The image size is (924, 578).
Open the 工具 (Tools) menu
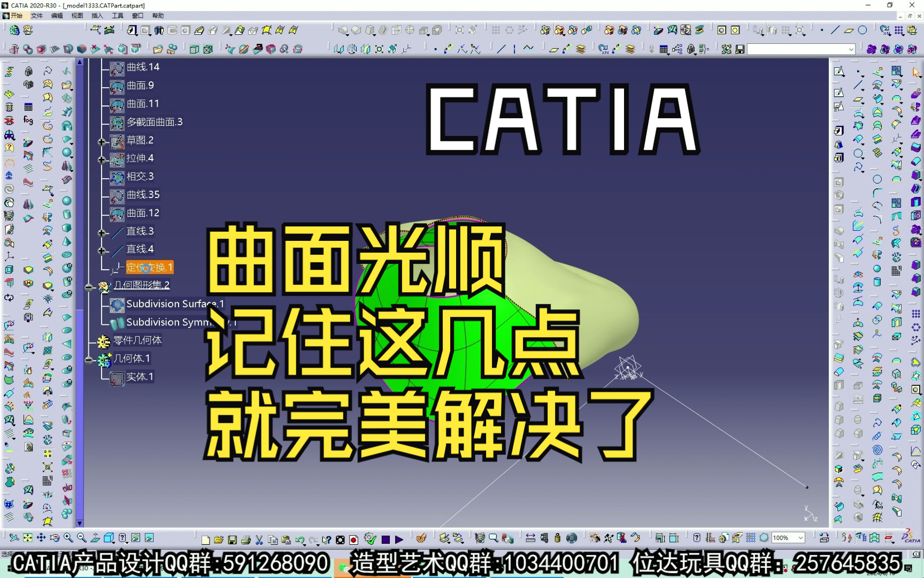(118, 16)
